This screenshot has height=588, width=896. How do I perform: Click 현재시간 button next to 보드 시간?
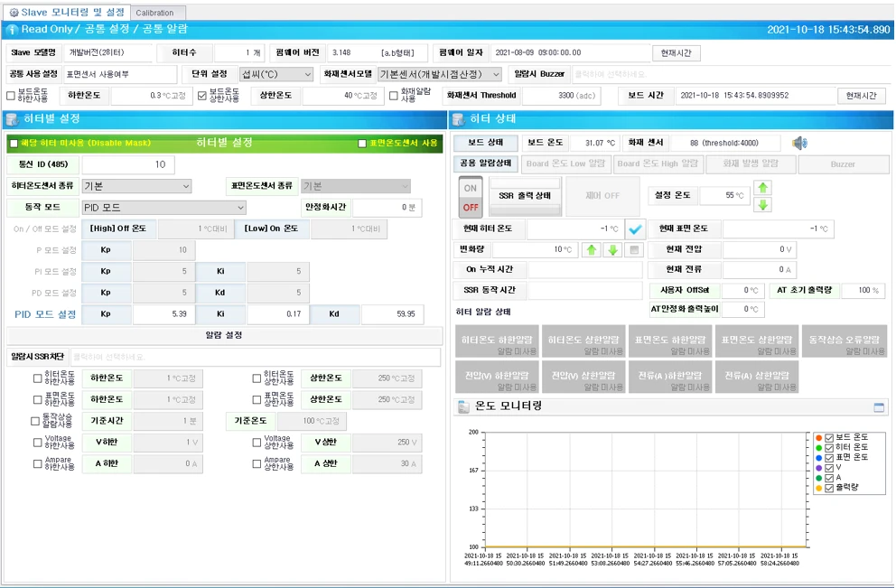click(861, 96)
